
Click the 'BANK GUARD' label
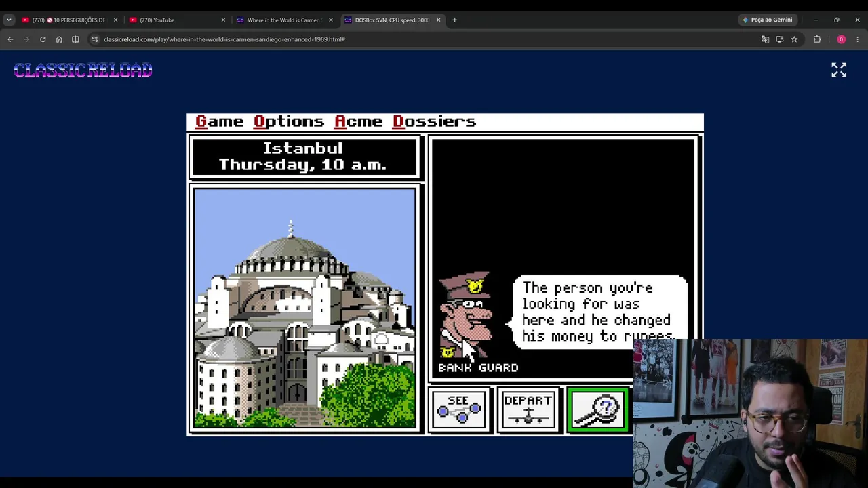(x=478, y=367)
